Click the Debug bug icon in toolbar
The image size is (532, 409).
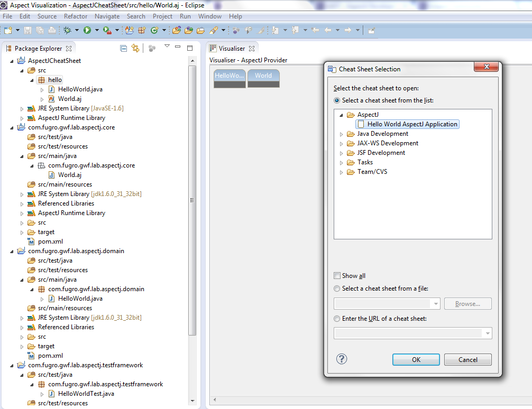[x=68, y=31]
